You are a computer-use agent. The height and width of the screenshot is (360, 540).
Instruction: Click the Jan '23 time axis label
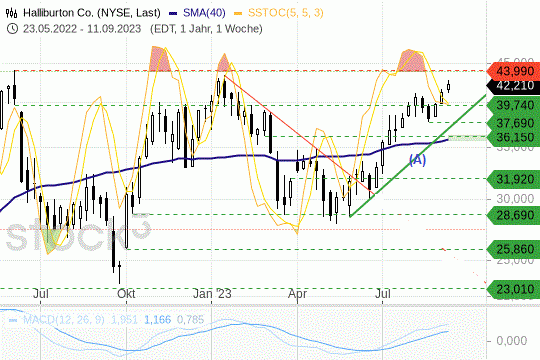click(x=212, y=294)
